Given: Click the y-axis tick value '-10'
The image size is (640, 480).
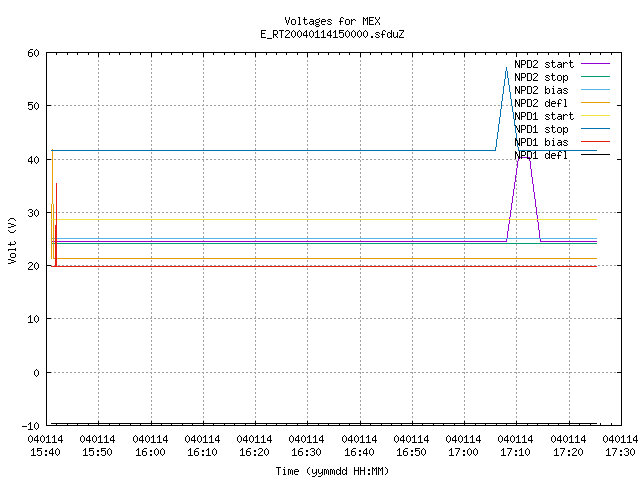Looking at the screenshot, I should click(31, 426).
